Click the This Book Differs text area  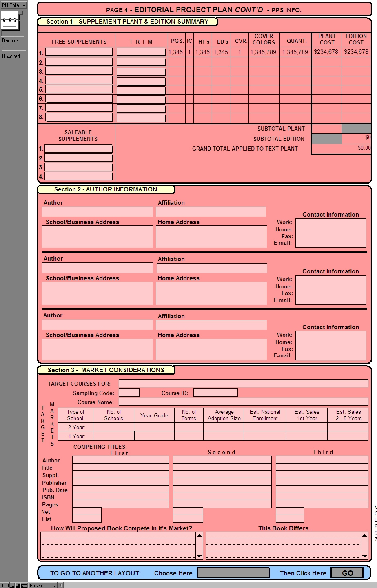(x=283, y=546)
